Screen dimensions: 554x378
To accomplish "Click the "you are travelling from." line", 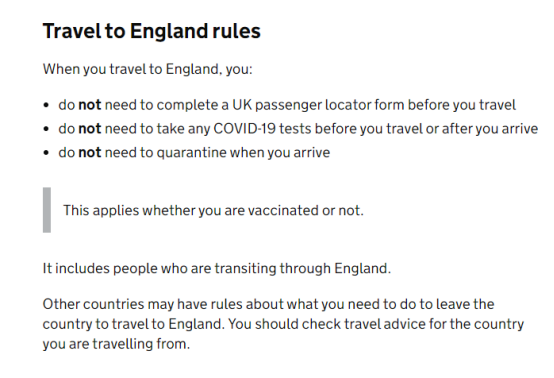I will click(x=116, y=344).
